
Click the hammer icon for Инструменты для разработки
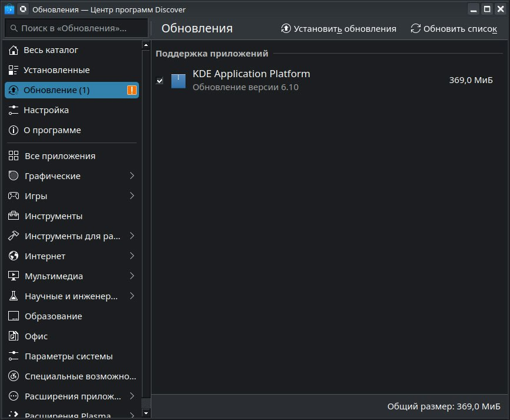pos(14,236)
